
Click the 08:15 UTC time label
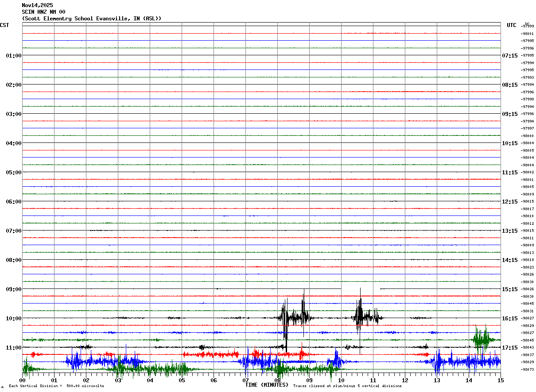[510, 85]
